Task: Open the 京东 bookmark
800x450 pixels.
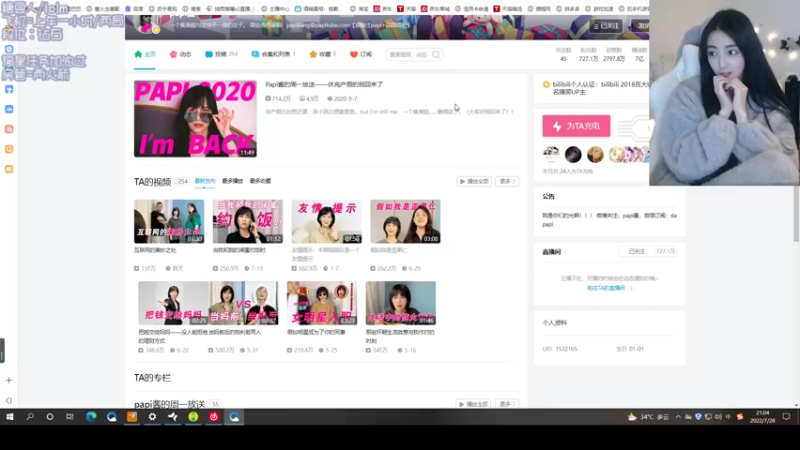Action: (x=383, y=9)
